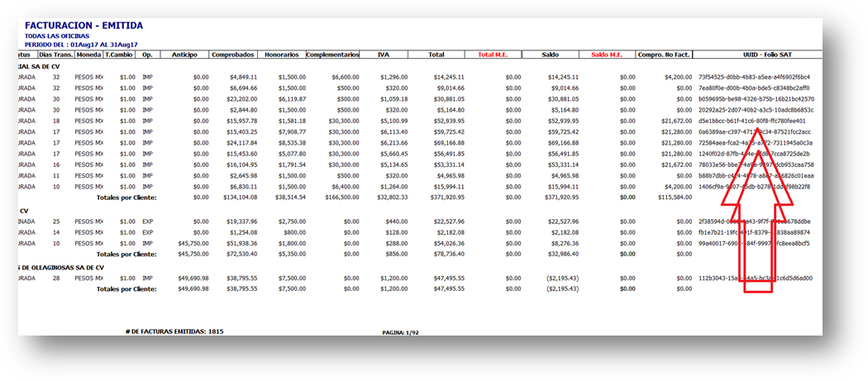Click the Compro. No Fact. total $115,584.00
868x381 pixels.
click(675, 198)
